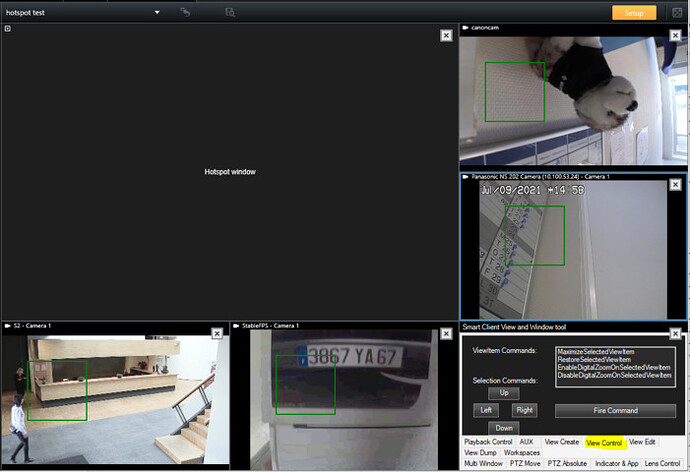Open the hotspot test view dropdown
The width and height of the screenshot is (690, 472).
pos(157,13)
